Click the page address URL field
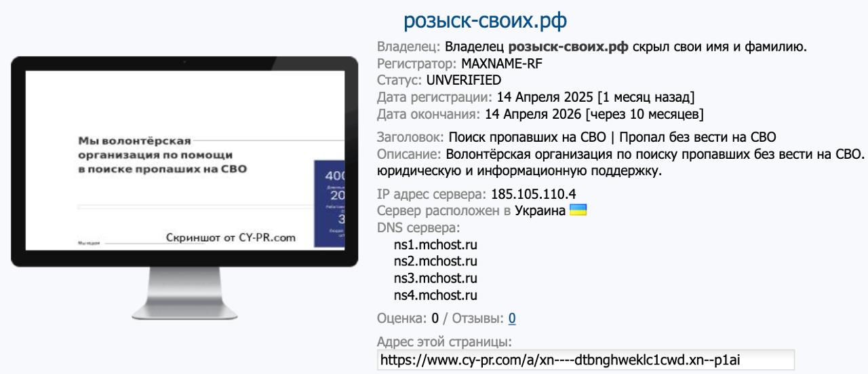Image resolution: width=868 pixels, height=374 pixels. [585, 360]
